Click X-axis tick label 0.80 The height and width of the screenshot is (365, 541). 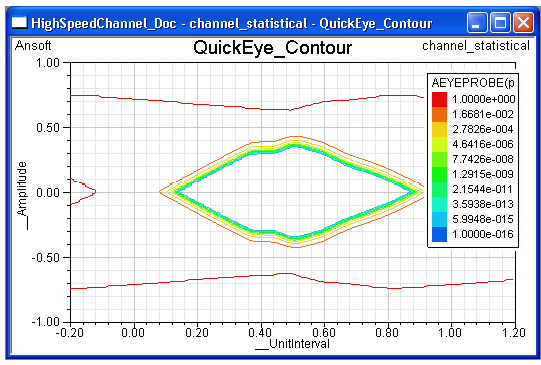[x=387, y=333]
